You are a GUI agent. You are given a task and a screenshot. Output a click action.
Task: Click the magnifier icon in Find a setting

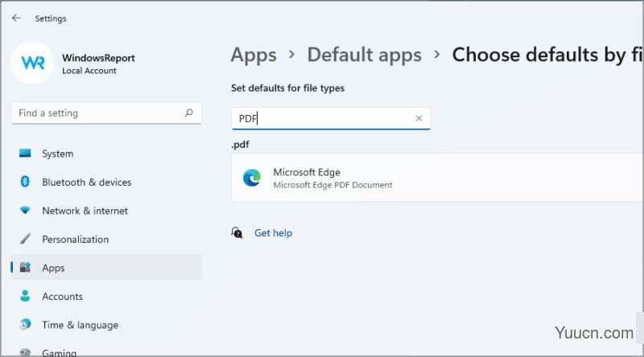pyautogui.click(x=189, y=113)
